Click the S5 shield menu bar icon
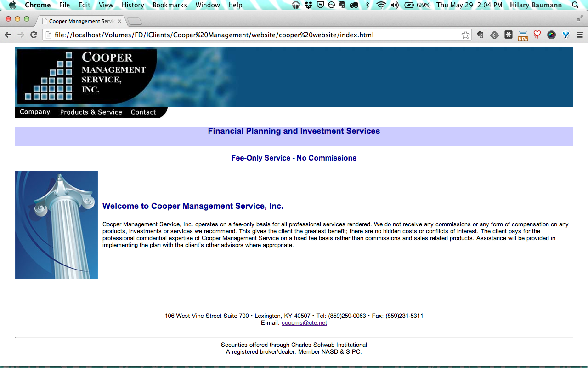The width and height of the screenshot is (588, 368). (320, 5)
